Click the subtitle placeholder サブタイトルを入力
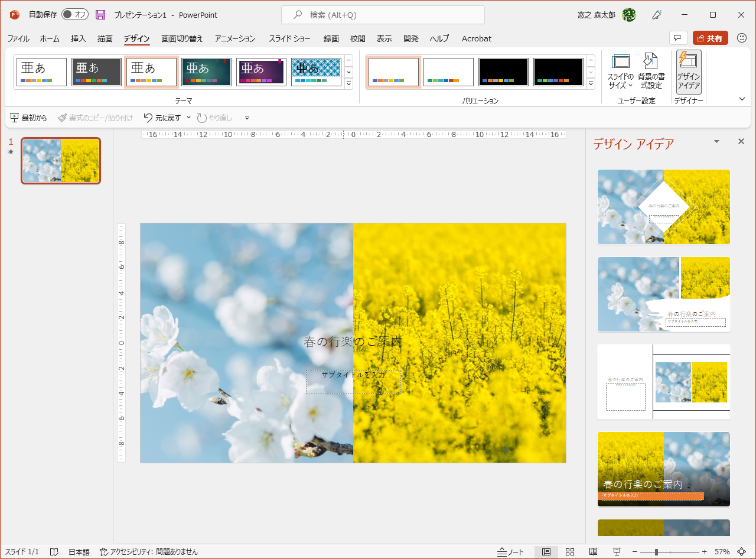The image size is (756, 559). [353, 382]
